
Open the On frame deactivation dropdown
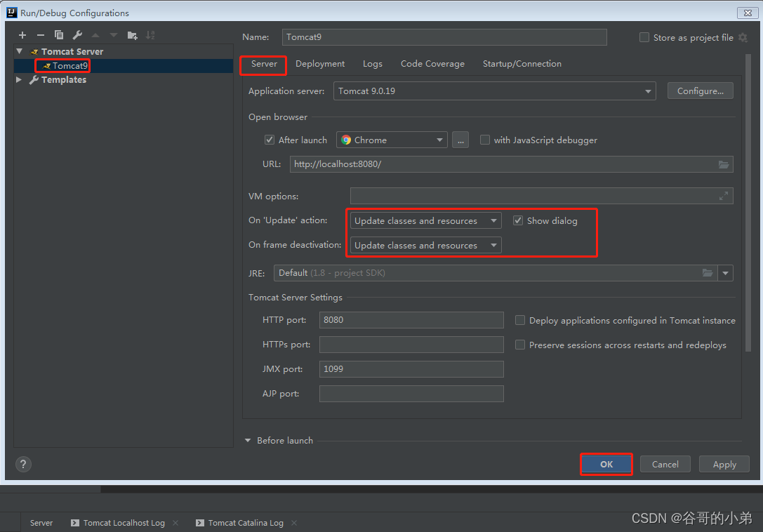(x=426, y=246)
